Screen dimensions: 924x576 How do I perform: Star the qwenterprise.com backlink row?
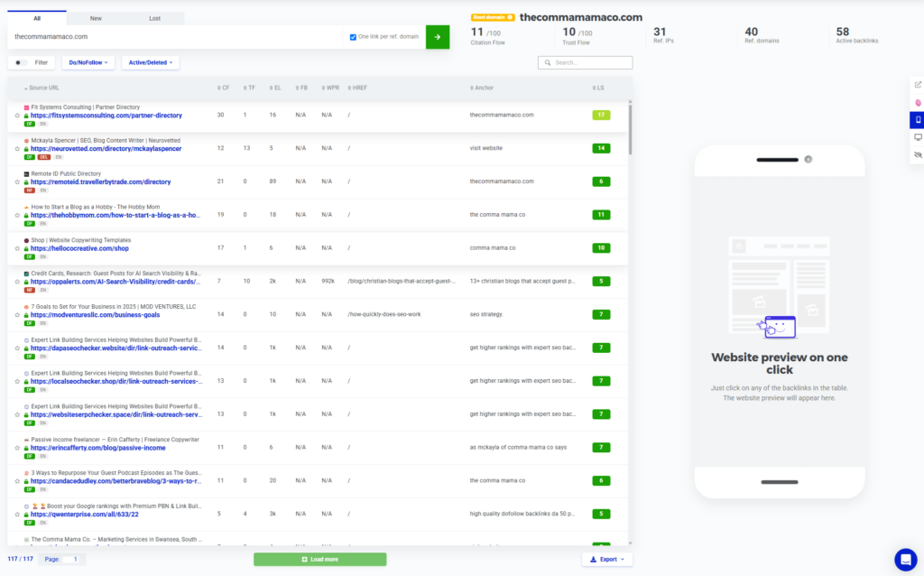click(x=17, y=514)
